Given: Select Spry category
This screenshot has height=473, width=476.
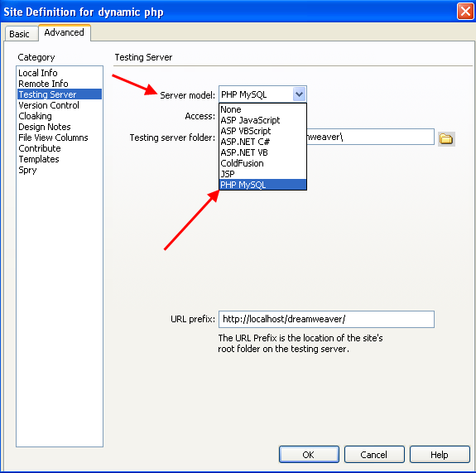Looking at the screenshot, I should point(60,170).
